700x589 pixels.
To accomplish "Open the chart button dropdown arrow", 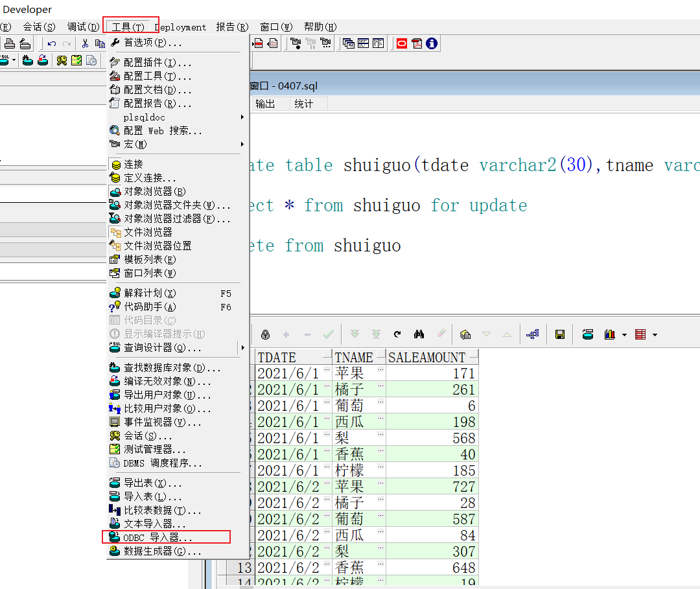I will pyautogui.click(x=625, y=334).
